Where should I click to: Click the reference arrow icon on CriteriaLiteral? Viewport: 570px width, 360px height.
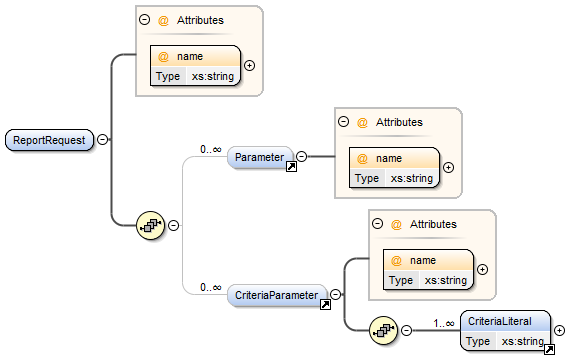(x=549, y=349)
